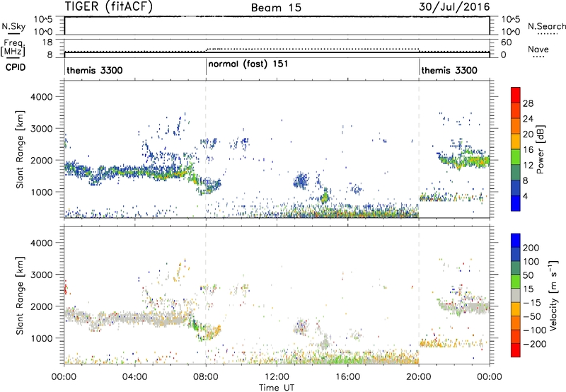Click the gray band of the Velocity color bar
Image resolution: width=566 pixels, height=392 pixels.
pos(515,295)
